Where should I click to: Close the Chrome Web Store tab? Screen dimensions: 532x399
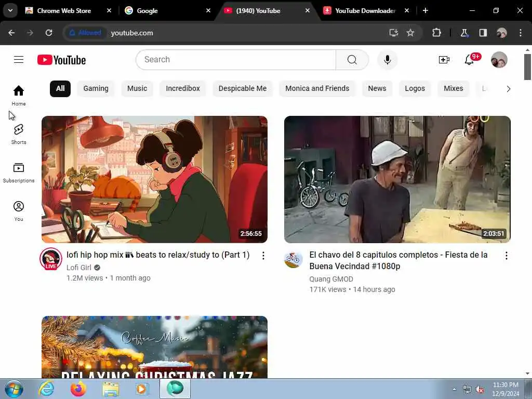(x=109, y=10)
